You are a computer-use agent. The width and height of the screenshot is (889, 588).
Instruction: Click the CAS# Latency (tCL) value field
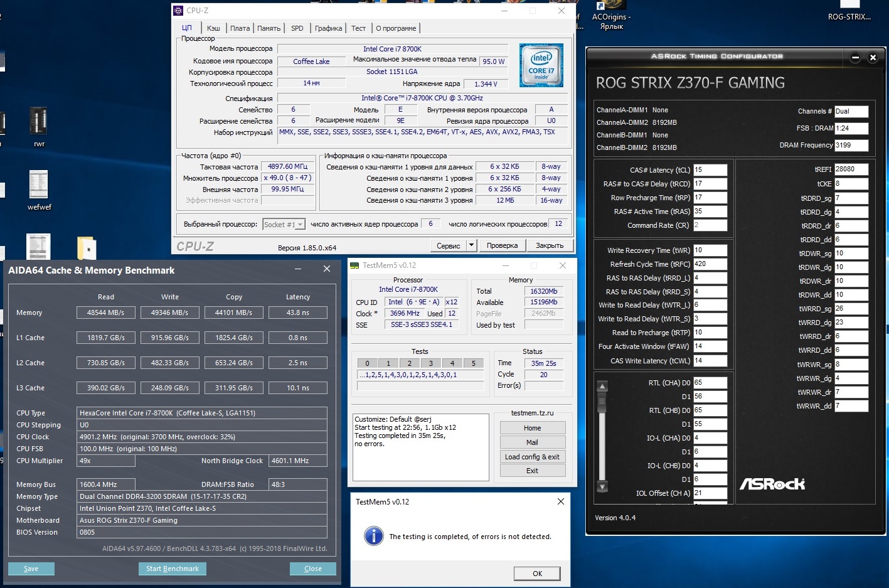(x=710, y=170)
